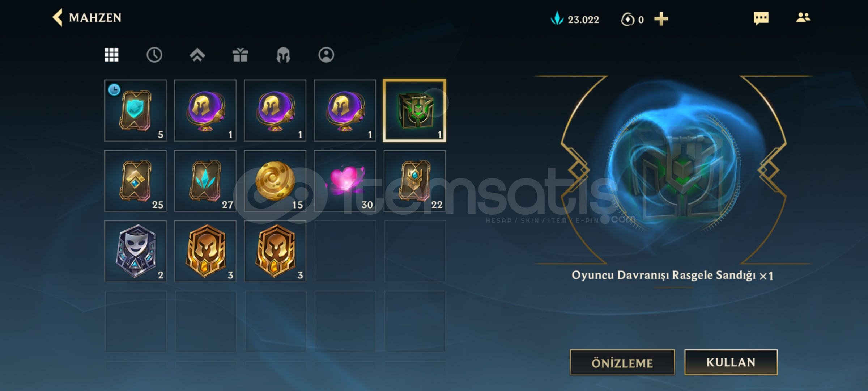Image resolution: width=868 pixels, height=391 pixels.
Task: Open the friends list icon
Action: click(803, 18)
